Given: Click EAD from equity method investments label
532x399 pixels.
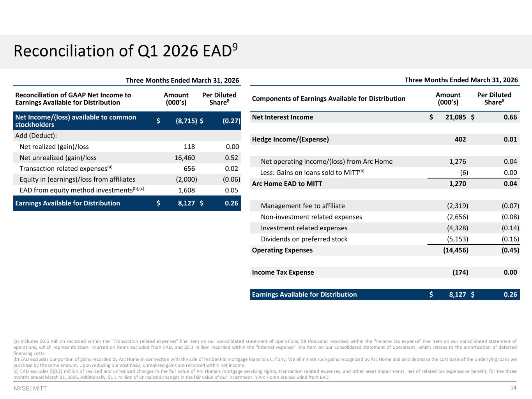Looking at the screenshot, I should (x=82, y=190).
